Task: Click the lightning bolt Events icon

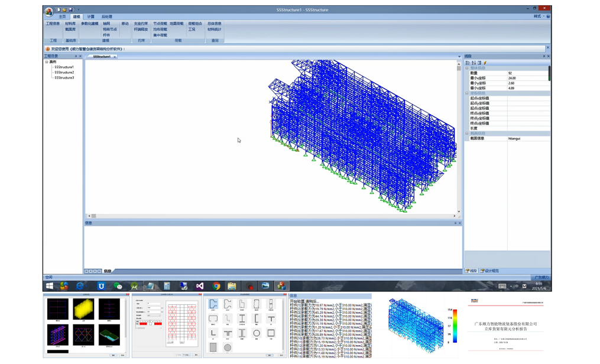Action: coord(485,63)
